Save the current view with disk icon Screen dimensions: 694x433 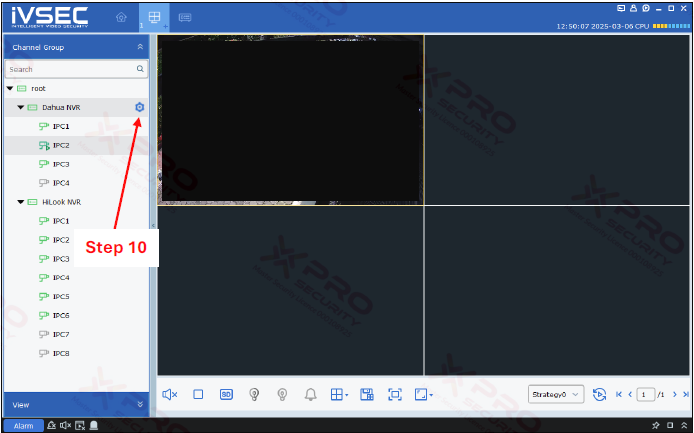pyautogui.click(x=367, y=394)
